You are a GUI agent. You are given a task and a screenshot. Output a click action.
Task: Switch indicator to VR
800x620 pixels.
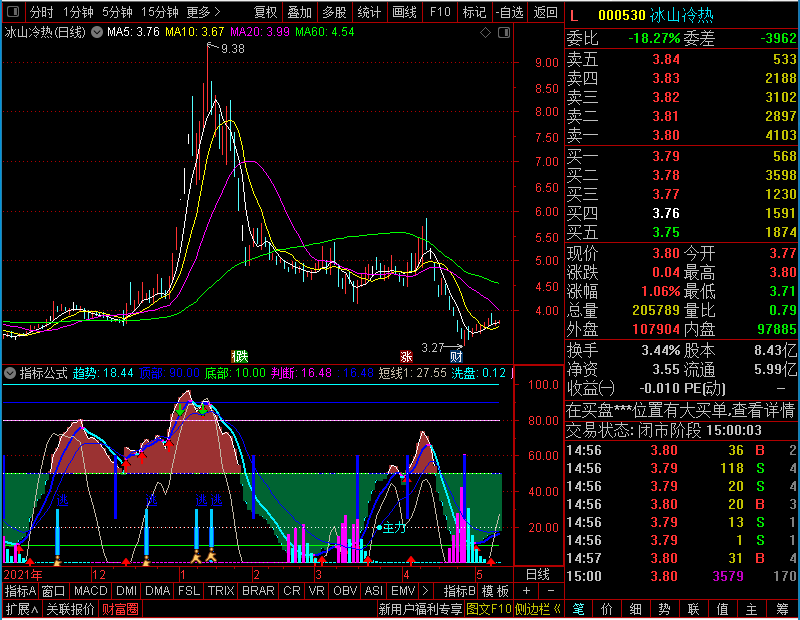[316, 591]
